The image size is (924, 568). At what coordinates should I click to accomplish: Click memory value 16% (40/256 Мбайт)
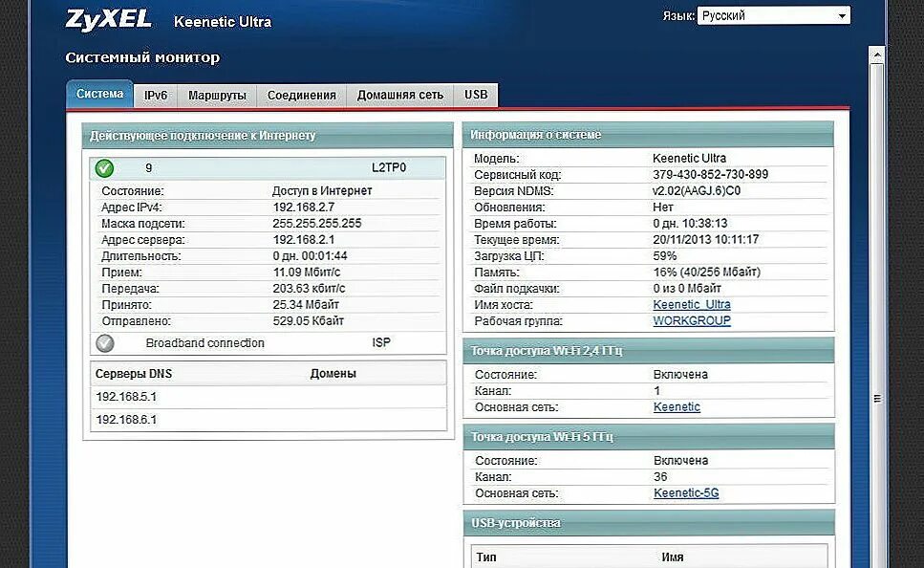click(706, 272)
